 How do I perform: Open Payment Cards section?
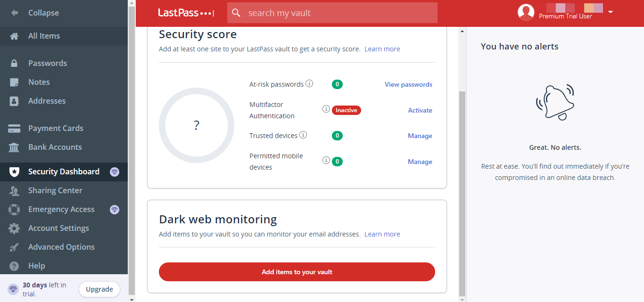(64, 128)
